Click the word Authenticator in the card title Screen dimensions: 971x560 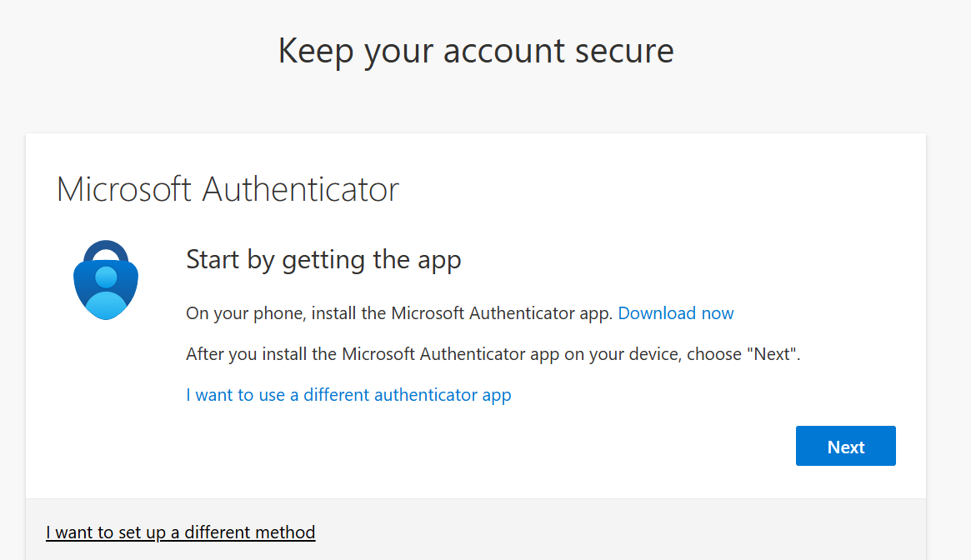300,189
